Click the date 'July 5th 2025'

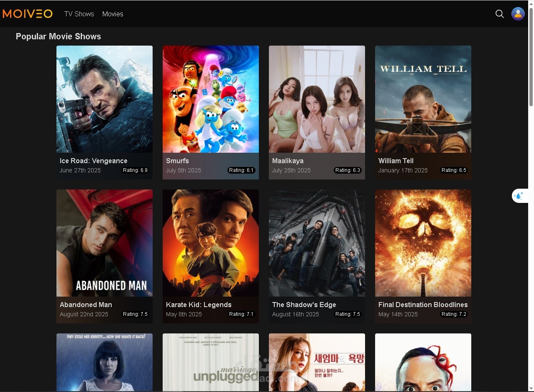[x=184, y=170]
